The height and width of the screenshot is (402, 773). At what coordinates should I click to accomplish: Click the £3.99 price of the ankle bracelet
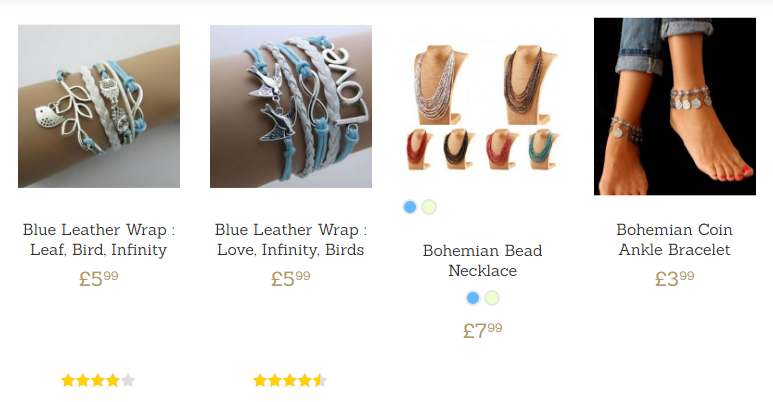(675, 279)
